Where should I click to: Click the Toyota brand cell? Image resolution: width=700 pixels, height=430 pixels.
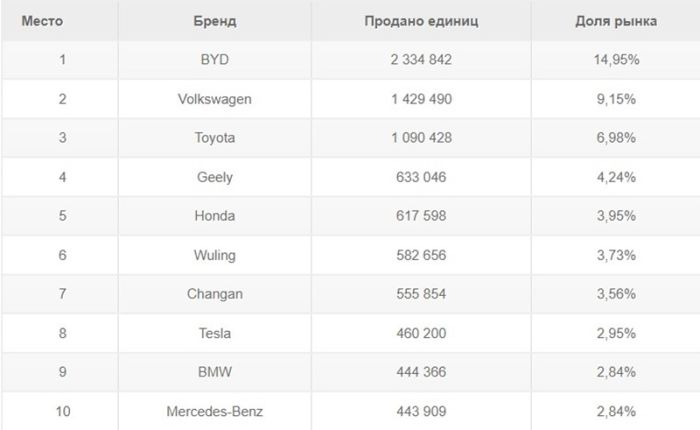point(215,138)
